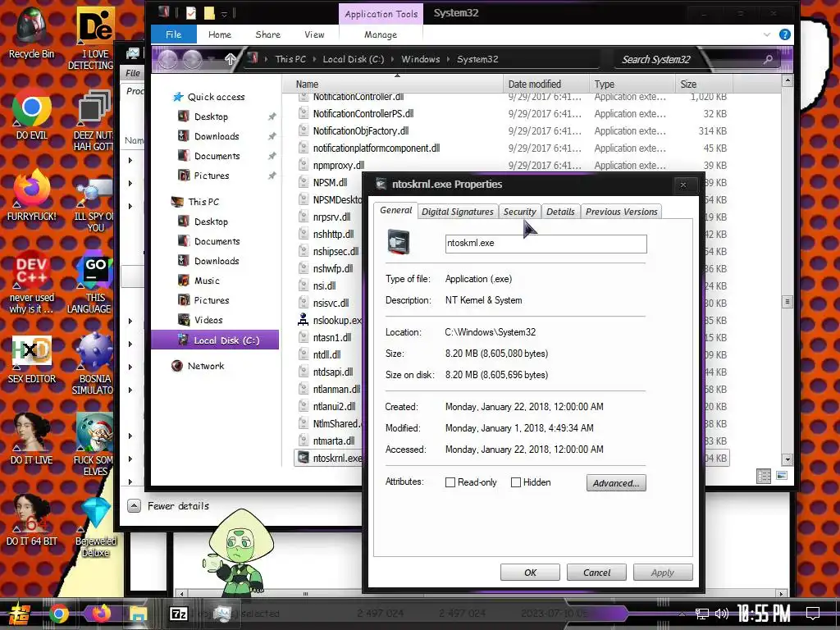Open the HxD hex editor desktop icon
The width and height of the screenshot is (840, 630).
tap(31, 359)
